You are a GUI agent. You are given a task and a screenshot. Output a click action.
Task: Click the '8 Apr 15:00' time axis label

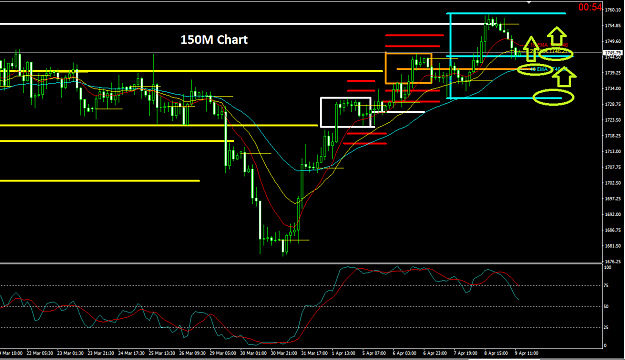tap(496, 353)
